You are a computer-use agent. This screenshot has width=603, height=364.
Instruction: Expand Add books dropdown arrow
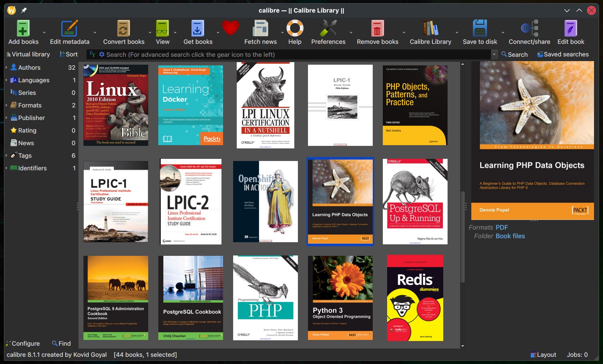tap(44, 33)
